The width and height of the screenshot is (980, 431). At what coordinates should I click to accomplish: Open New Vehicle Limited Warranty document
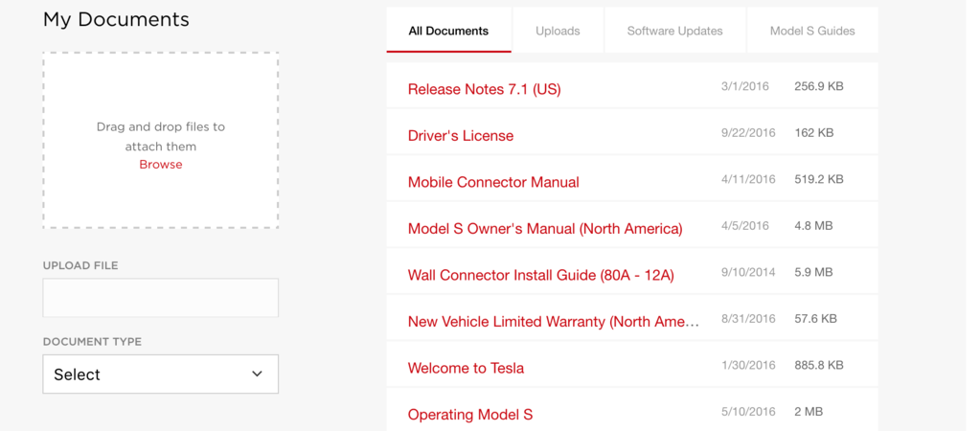coord(553,322)
